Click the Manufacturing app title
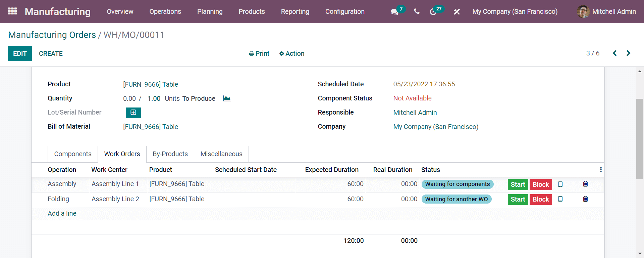The image size is (644, 258). pos(58,11)
